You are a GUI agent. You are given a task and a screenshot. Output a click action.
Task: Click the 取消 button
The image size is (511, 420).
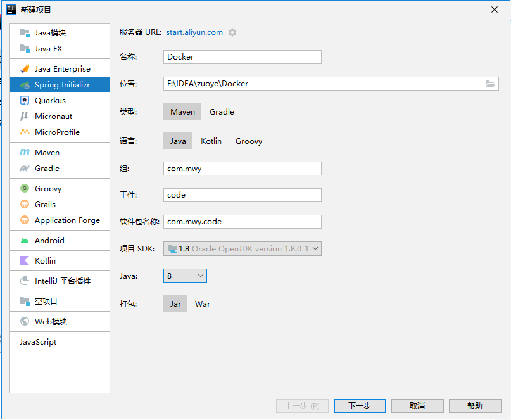[x=417, y=406]
